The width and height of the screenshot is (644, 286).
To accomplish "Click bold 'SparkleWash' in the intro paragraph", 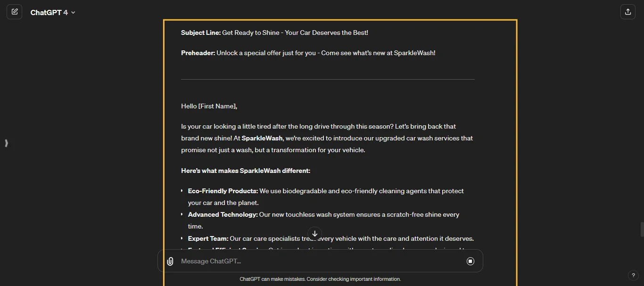I will [262, 138].
